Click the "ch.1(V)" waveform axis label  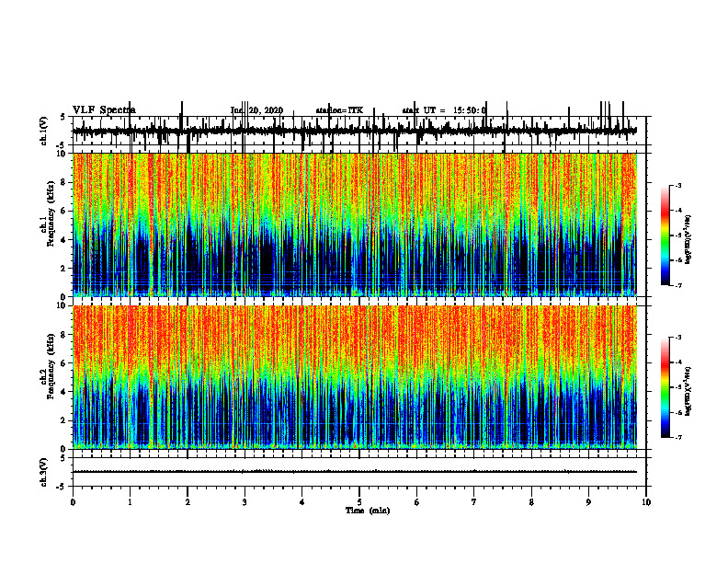(x=43, y=131)
